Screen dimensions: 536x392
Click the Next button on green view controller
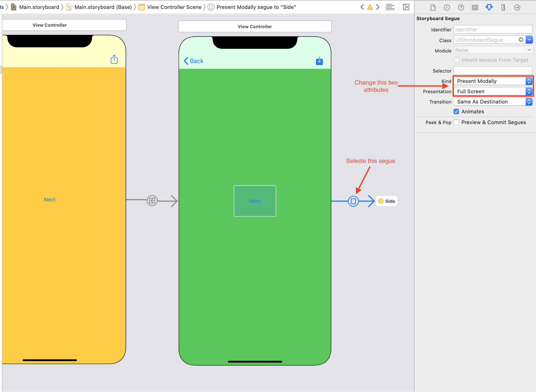[x=254, y=201]
